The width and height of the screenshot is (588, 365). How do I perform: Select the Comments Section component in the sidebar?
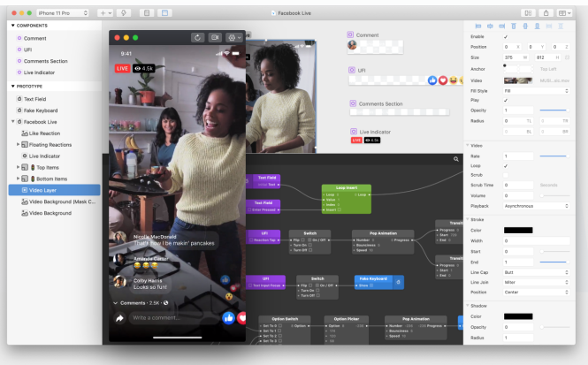tap(54, 61)
